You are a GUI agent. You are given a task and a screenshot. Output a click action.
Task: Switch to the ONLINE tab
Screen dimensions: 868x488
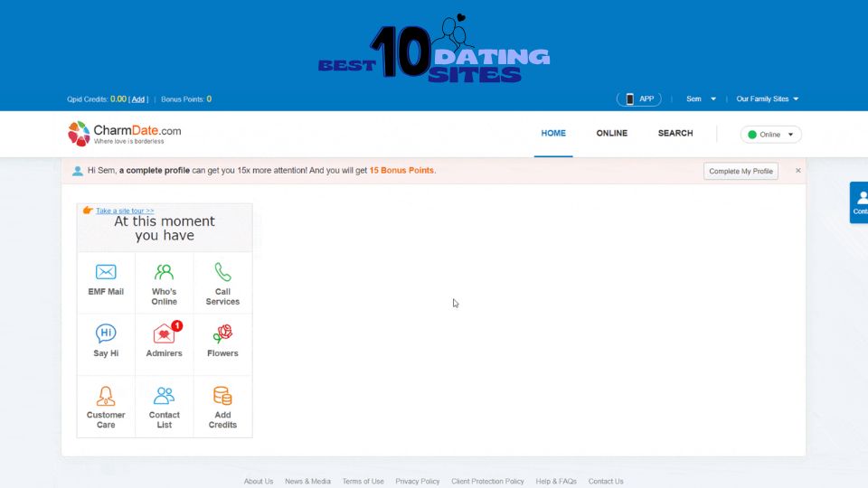coord(612,134)
